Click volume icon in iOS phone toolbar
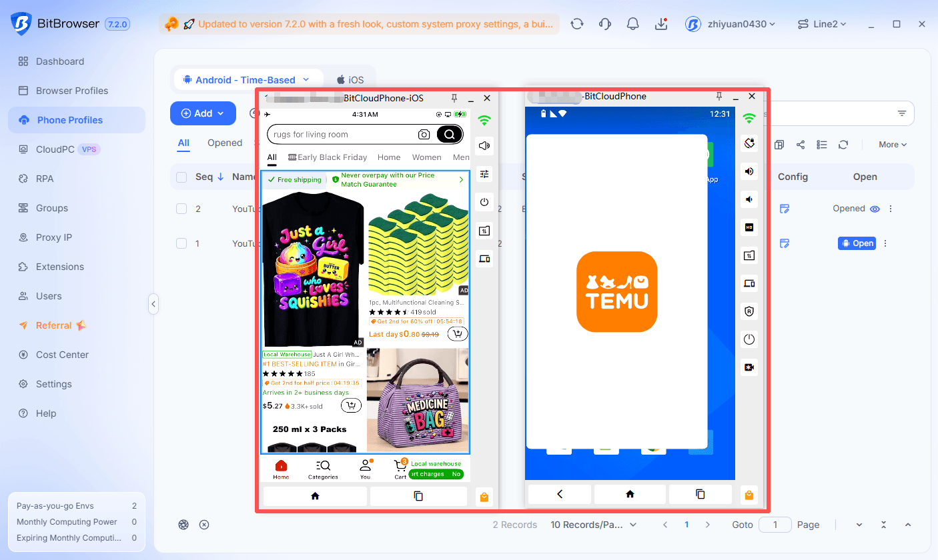The width and height of the screenshot is (938, 560). tap(485, 146)
